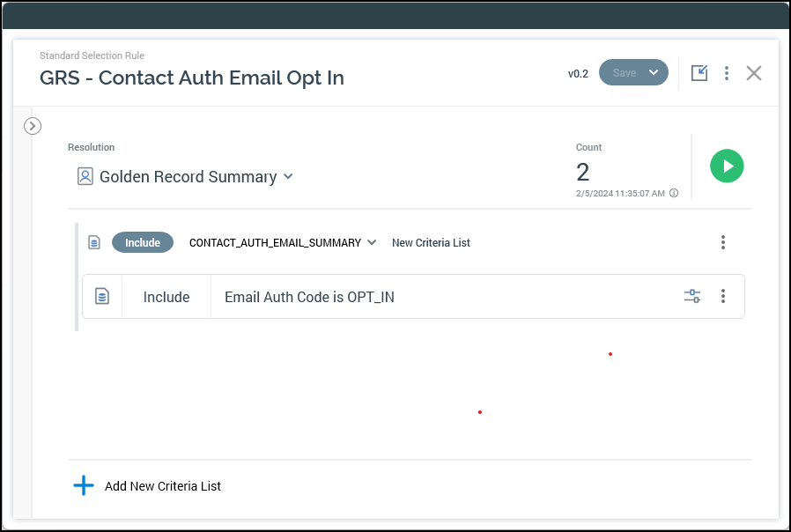791x532 pixels.
Task: Select the New Criteria List name field
Action: coord(431,242)
